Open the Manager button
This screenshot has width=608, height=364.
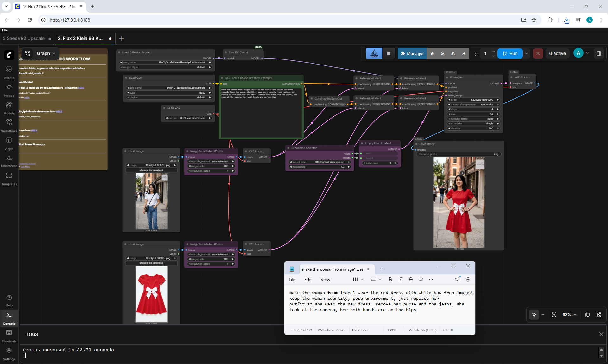[412, 53]
